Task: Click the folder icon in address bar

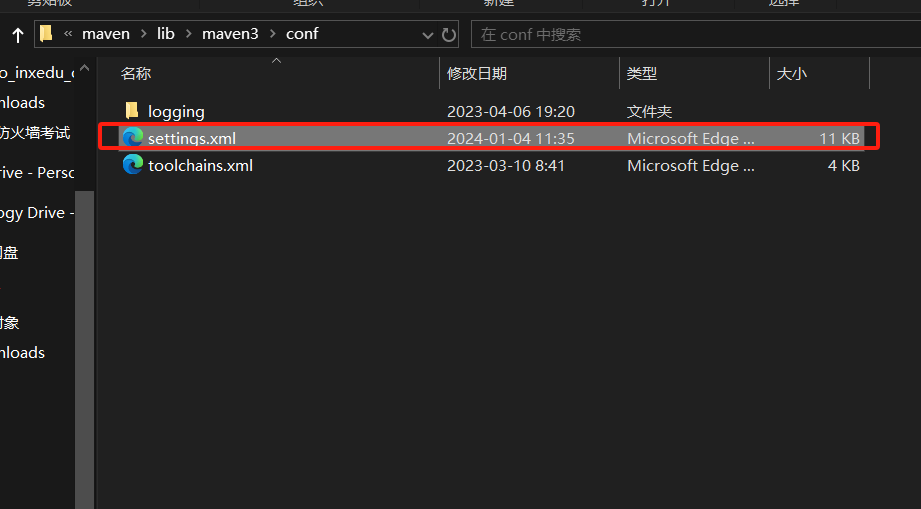Action: coord(46,33)
